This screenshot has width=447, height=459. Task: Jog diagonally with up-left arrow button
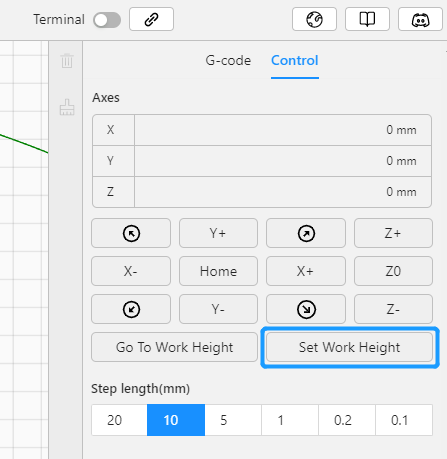point(131,233)
